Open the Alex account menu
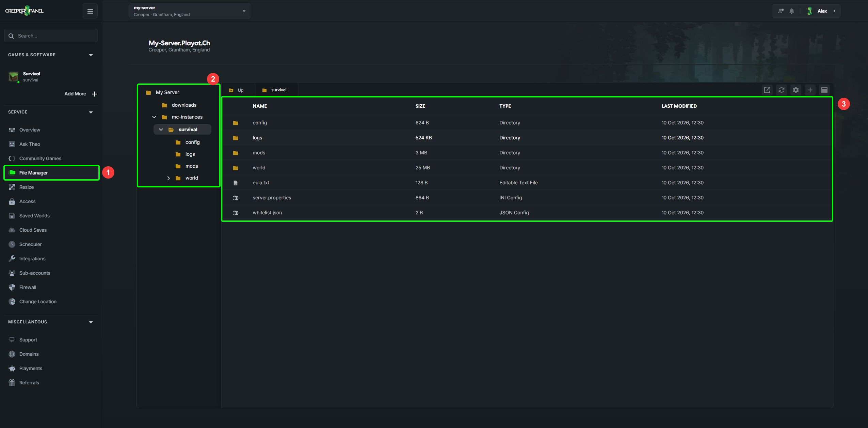Image resolution: width=868 pixels, height=428 pixels. click(822, 11)
